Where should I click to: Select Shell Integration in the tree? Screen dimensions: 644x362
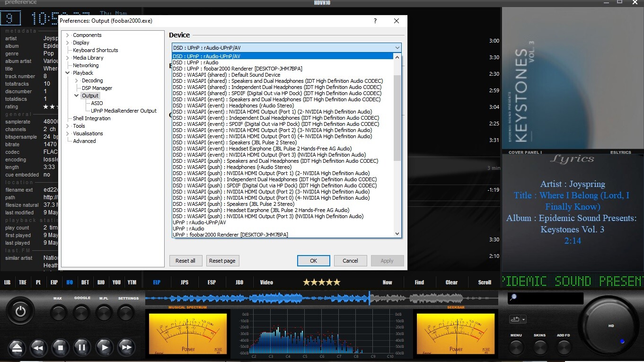click(x=92, y=118)
